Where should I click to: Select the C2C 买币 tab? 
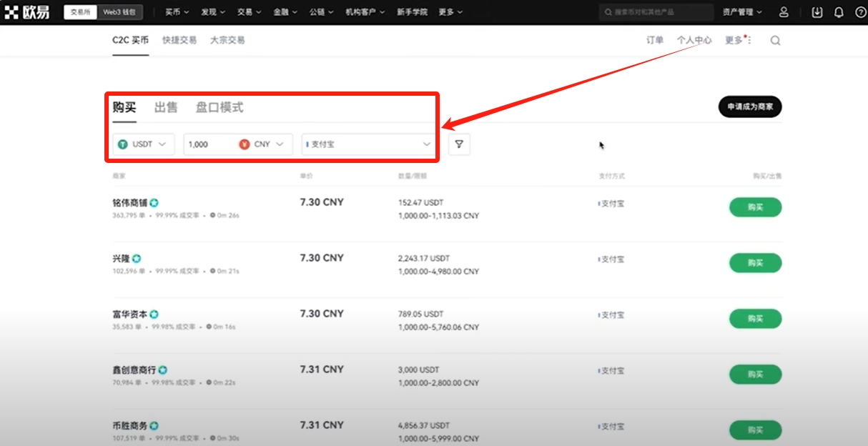pos(131,41)
